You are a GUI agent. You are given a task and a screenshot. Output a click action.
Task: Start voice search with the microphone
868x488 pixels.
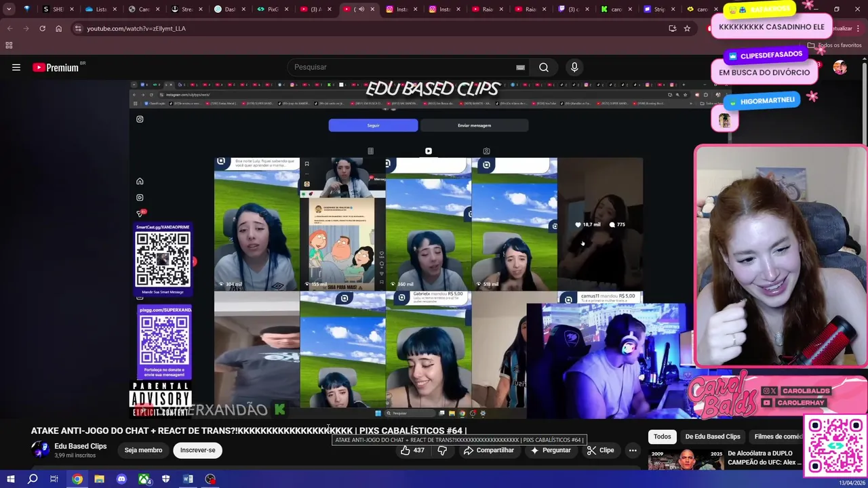point(574,67)
